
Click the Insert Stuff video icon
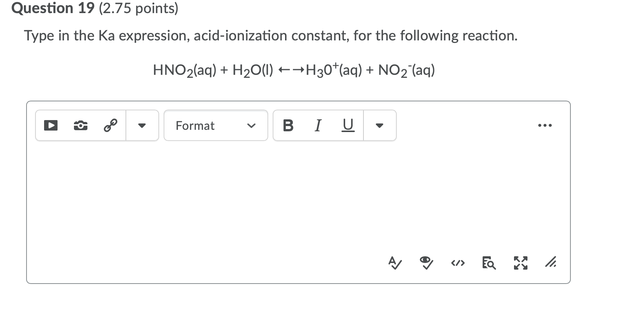click(51, 126)
